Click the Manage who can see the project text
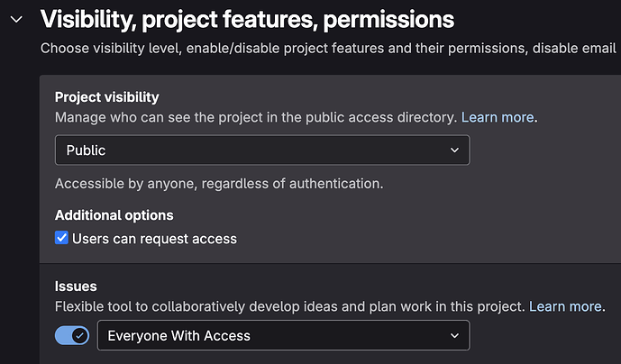The width and height of the screenshot is (621, 364). tap(256, 118)
